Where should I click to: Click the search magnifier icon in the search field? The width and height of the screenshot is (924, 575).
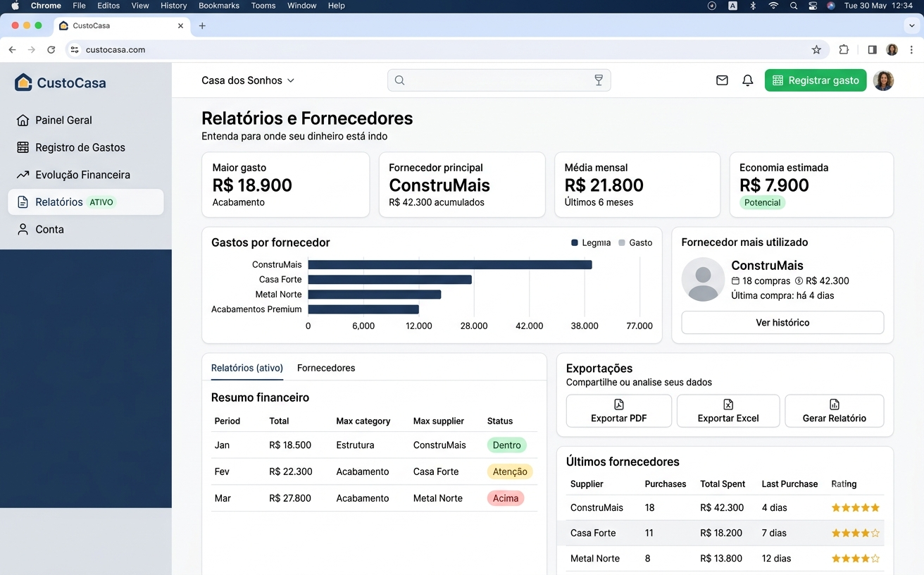399,80
